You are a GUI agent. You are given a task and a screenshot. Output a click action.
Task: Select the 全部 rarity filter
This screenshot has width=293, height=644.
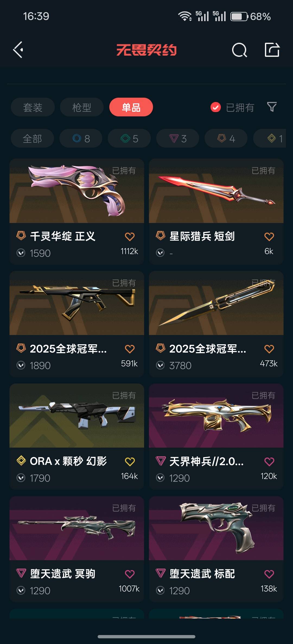32,138
